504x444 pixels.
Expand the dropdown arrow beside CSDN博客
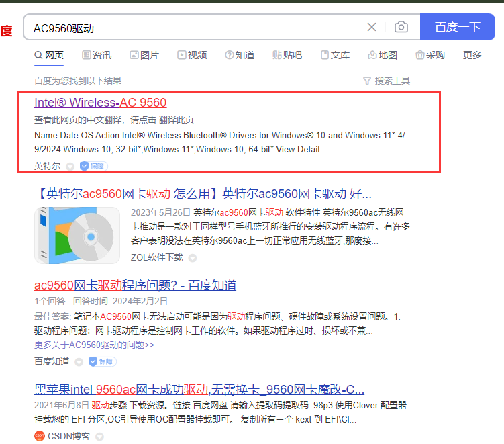pos(99,437)
